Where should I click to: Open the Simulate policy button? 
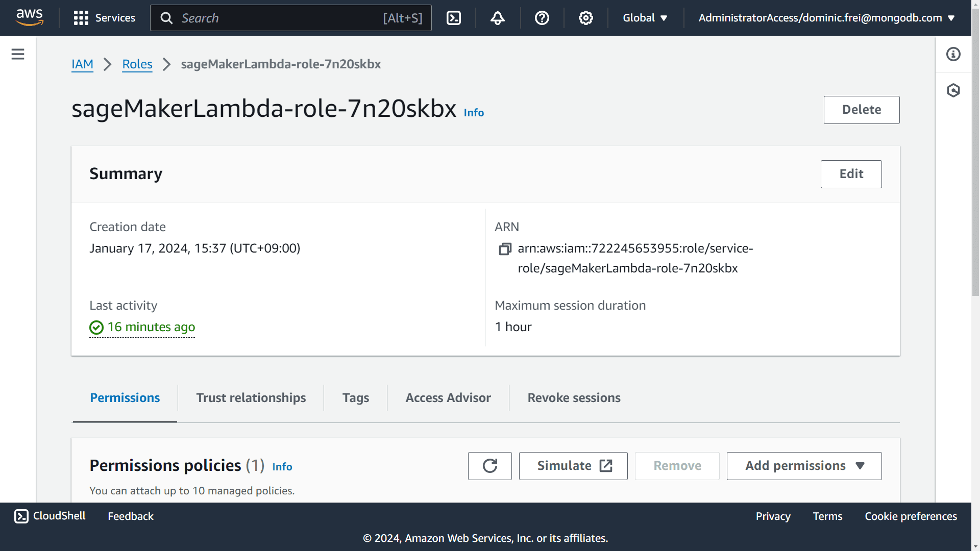click(573, 466)
